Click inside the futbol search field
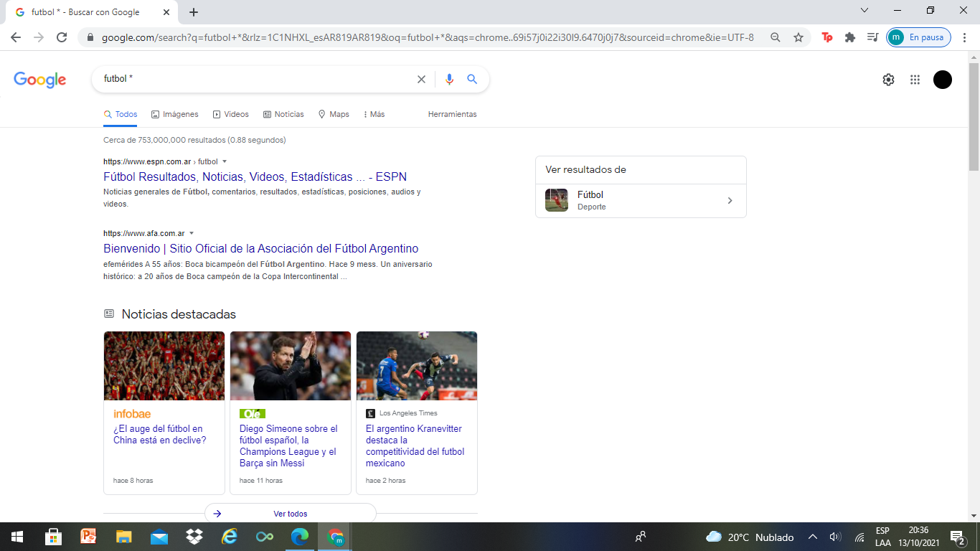Viewport: 980px width, 551px height. pyautogui.click(x=258, y=79)
